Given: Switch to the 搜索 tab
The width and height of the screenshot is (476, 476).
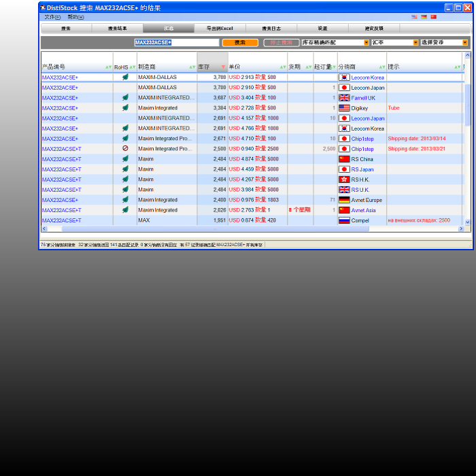Looking at the screenshot, I should point(66,29).
